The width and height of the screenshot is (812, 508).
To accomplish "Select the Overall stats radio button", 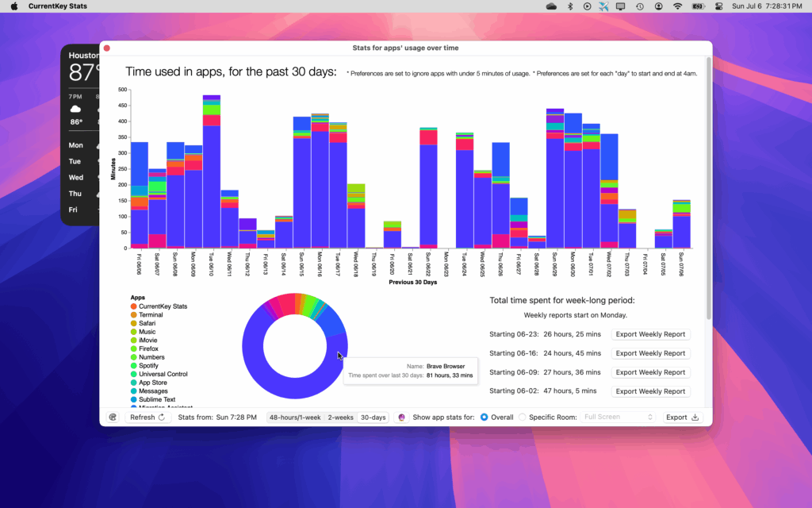I will pos(485,417).
